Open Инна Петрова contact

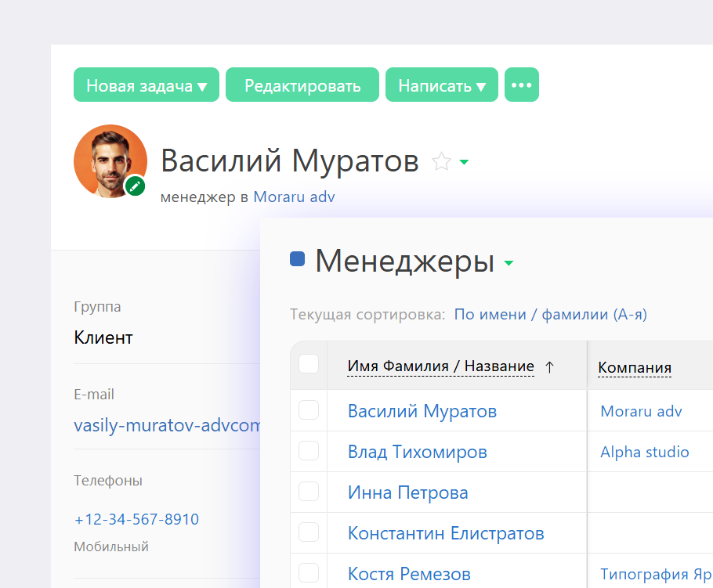[x=408, y=492]
